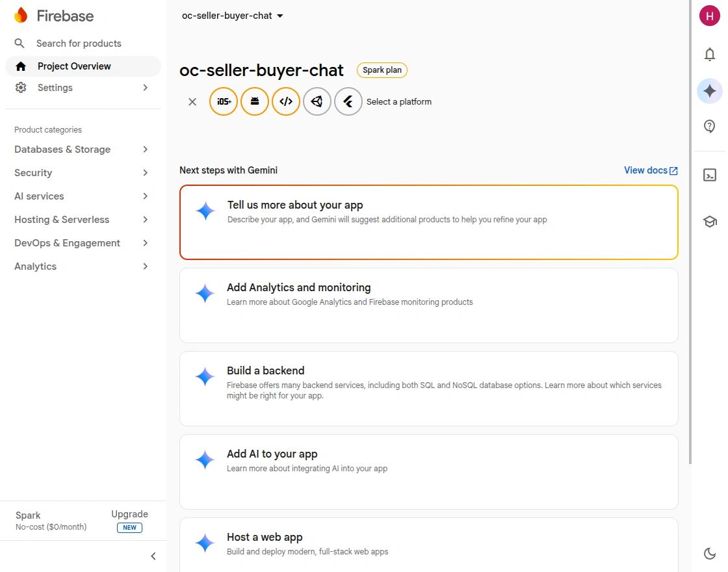Collapse the sidebar with arrow

pos(153,556)
